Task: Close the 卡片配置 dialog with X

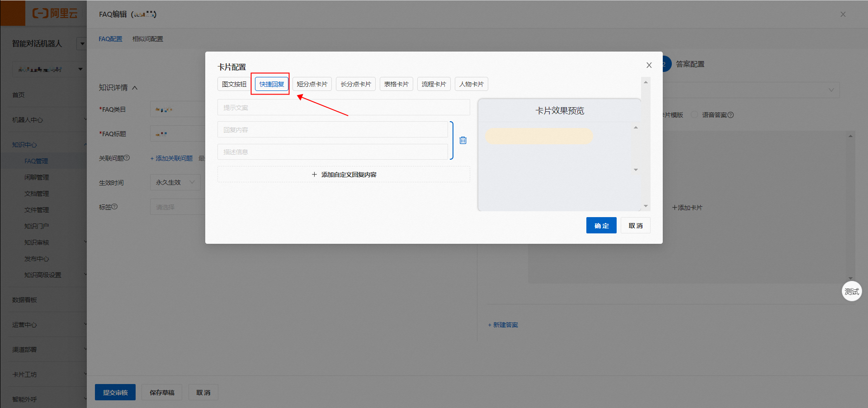Action: click(x=649, y=65)
